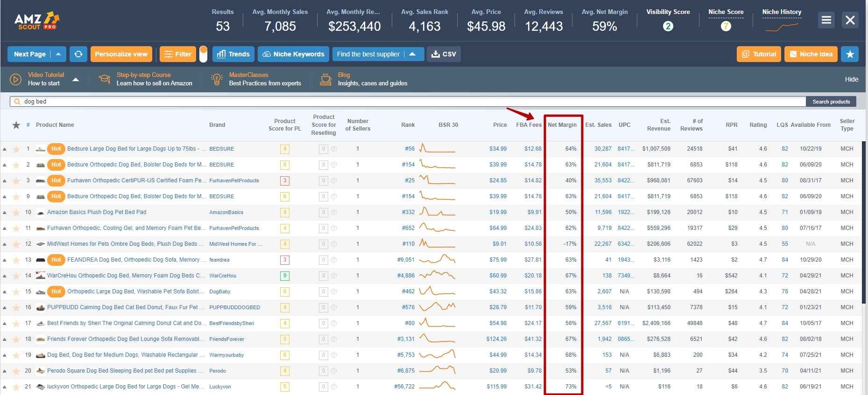Viewport: 868px width, 395px height.
Task: Close the AMZScout Pro panel
Action: [850, 20]
